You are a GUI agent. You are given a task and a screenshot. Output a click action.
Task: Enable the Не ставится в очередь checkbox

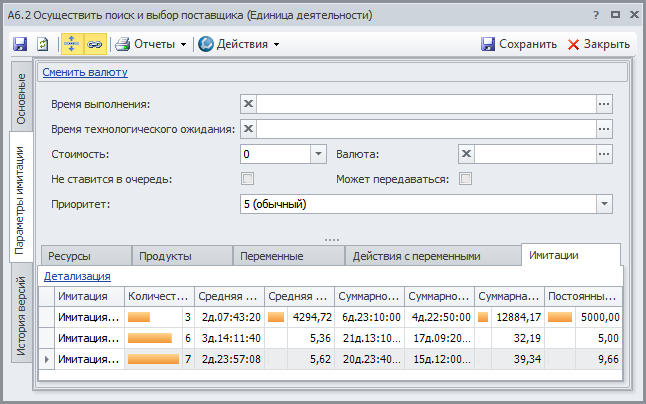(x=248, y=179)
